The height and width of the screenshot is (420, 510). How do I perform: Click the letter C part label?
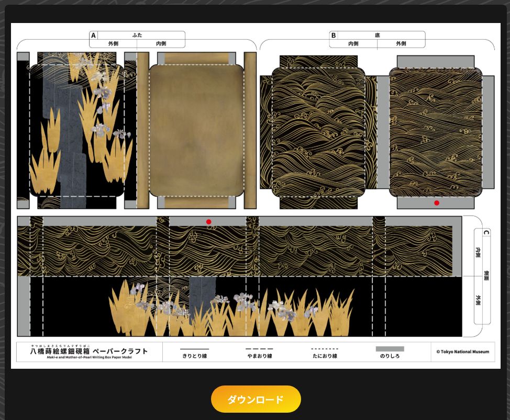[486, 233]
